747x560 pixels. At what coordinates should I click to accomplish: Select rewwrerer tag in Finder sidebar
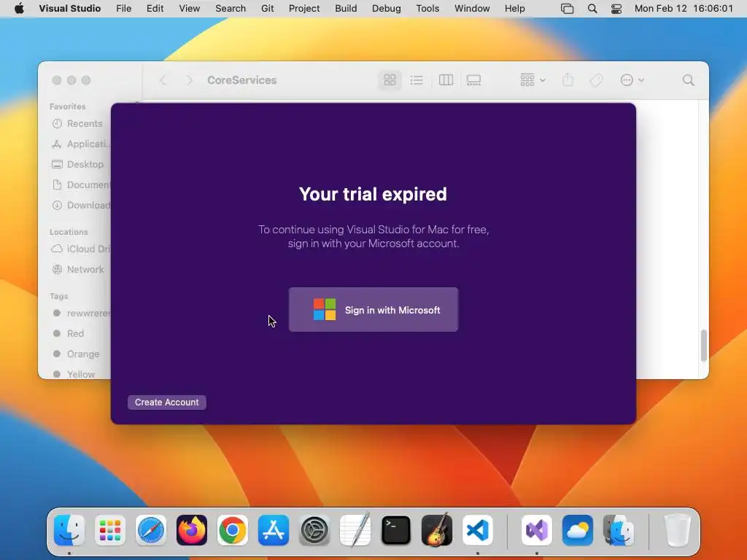(80, 313)
